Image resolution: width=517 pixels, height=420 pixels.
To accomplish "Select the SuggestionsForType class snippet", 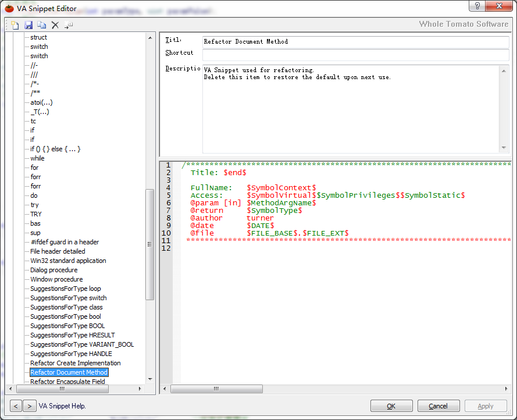I will [x=67, y=307].
